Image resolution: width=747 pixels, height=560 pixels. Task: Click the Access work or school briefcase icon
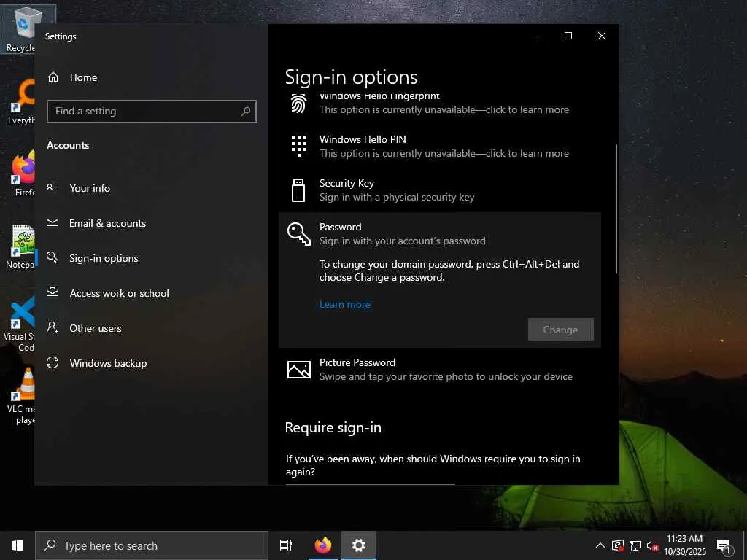(53, 292)
